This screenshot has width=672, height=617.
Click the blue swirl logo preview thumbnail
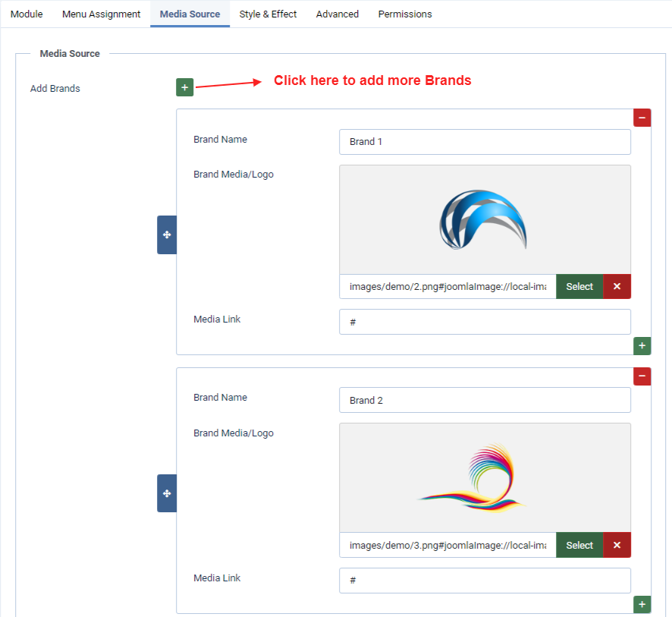tap(484, 219)
